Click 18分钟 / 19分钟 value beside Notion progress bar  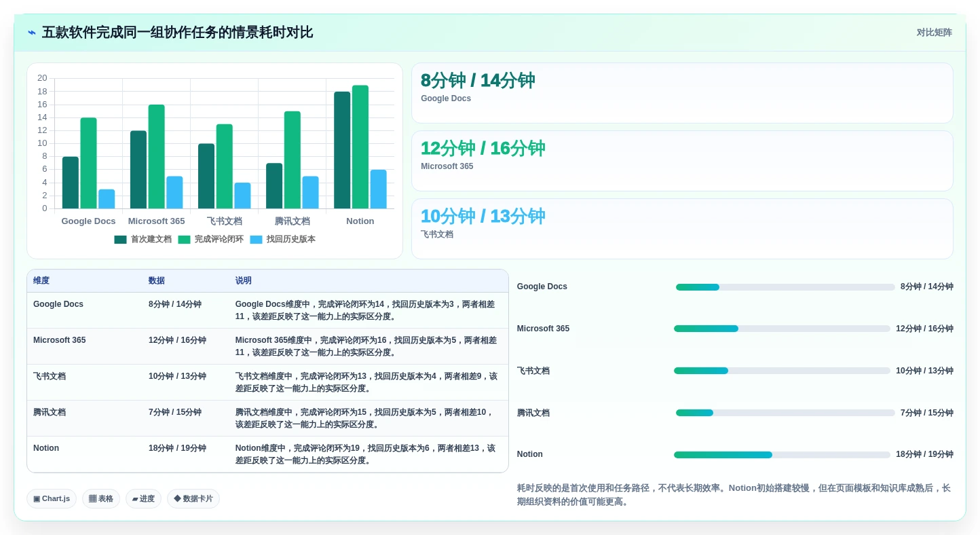[x=924, y=454]
